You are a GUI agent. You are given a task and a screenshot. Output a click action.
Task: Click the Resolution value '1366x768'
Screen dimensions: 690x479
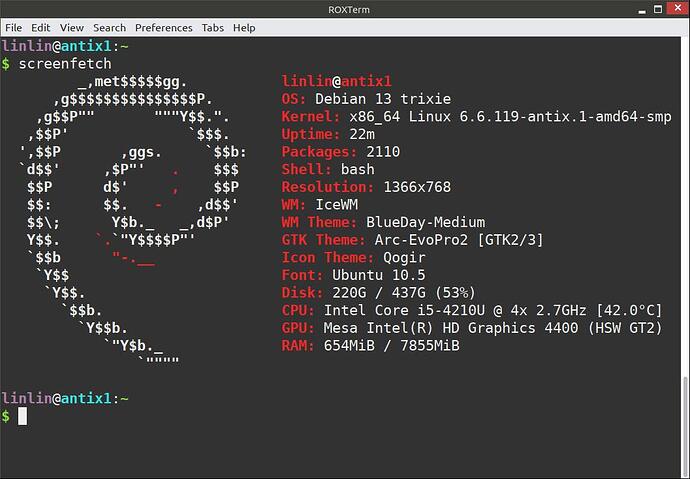[417, 187]
